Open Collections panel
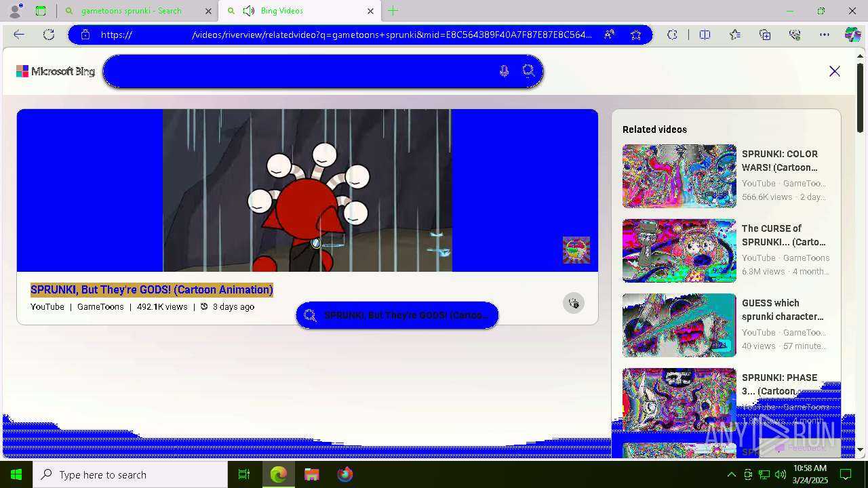868x488 pixels. pos(765,35)
